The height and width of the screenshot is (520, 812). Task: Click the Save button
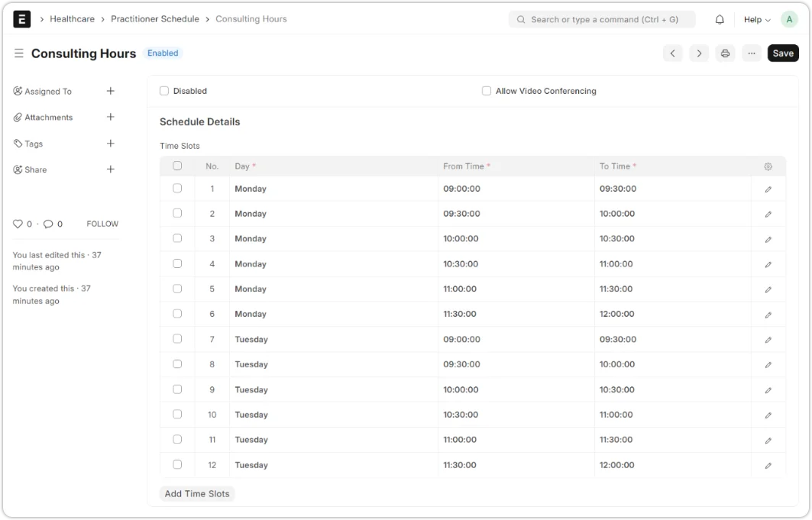783,53
